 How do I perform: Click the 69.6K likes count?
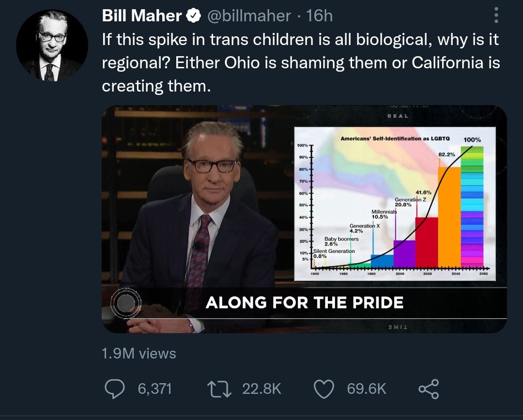pos(367,389)
